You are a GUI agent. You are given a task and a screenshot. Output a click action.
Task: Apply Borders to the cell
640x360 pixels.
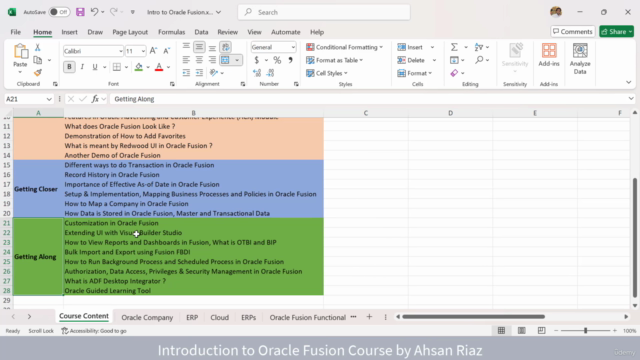click(x=117, y=67)
